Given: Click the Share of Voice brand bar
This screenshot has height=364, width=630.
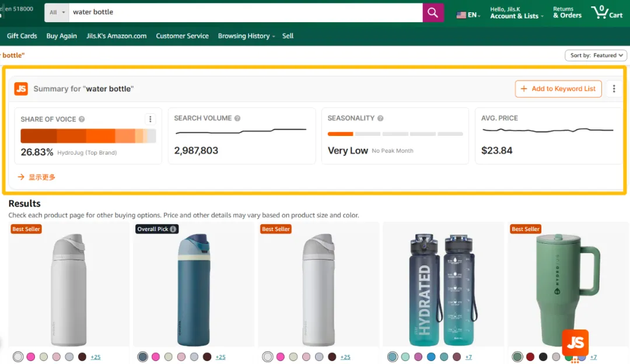Looking at the screenshot, I should click(88, 136).
